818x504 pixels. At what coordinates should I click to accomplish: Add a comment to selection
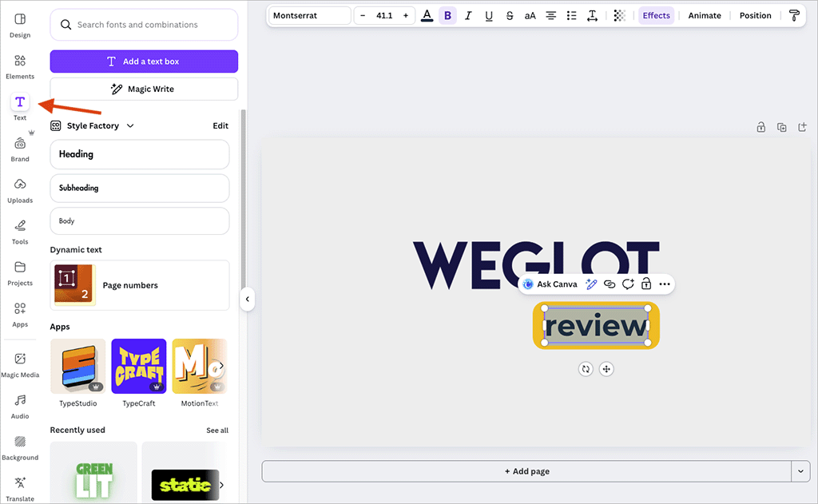(x=628, y=284)
